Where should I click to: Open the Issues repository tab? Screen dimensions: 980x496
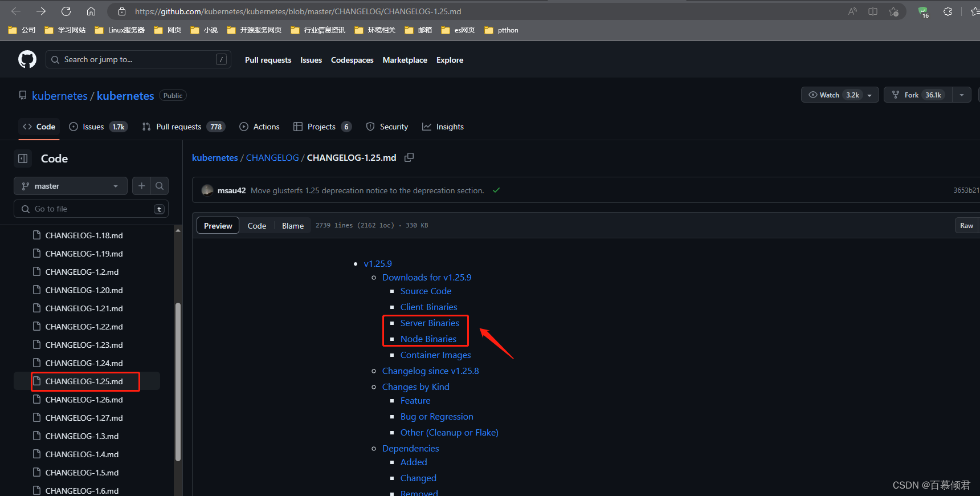point(98,127)
